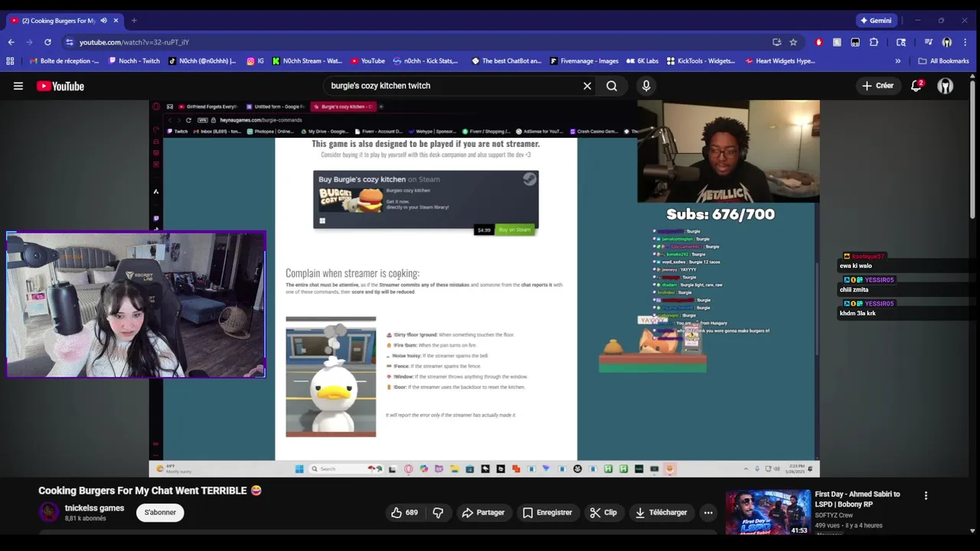Open the n0chh - Kick Stats bookmark

(x=425, y=61)
